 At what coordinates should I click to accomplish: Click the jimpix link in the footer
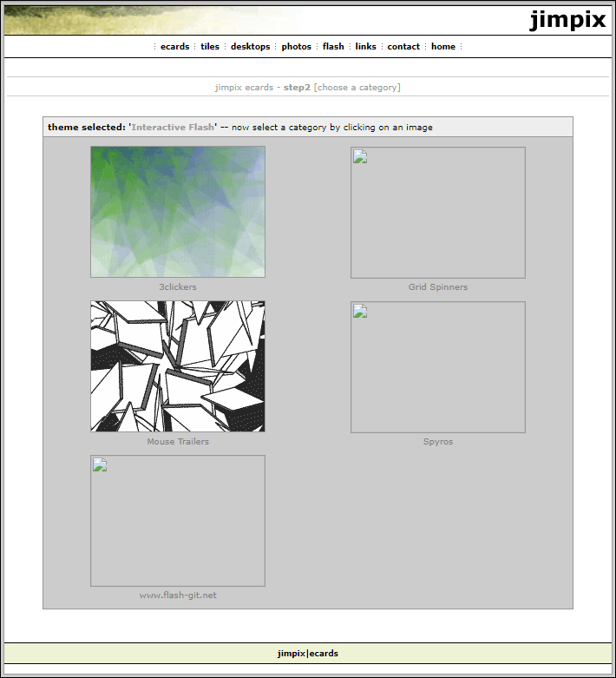point(292,654)
